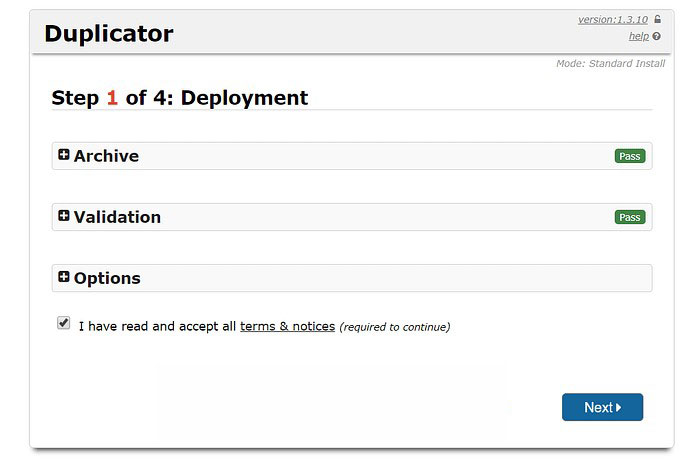Expand the Validation section plus icon
The width and height of the screenshot is (698, 468).
click(x=64, y=216)
